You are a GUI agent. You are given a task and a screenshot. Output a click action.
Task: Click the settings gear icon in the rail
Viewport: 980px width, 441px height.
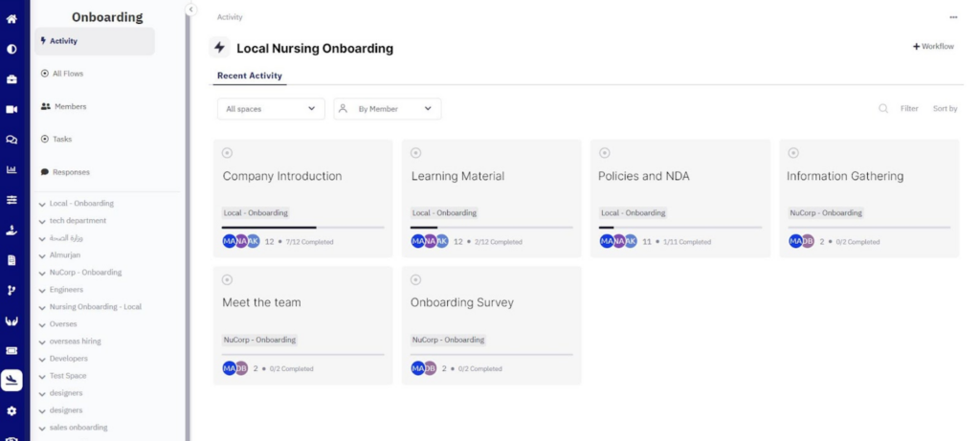coord(11,410)
